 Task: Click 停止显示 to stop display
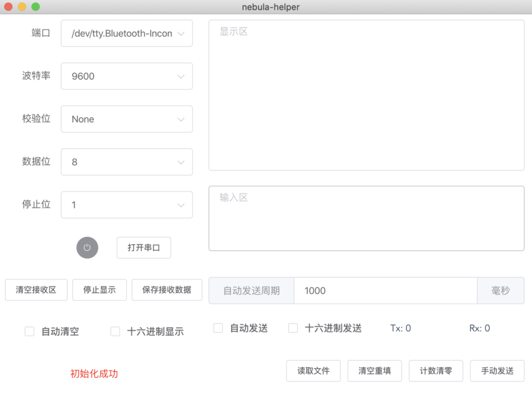click(99, 290)
